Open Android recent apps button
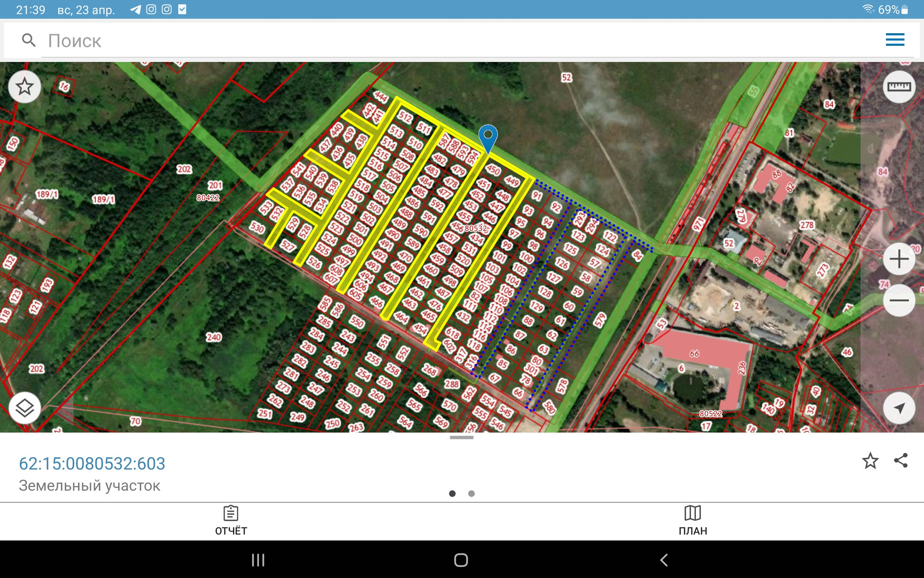 (x=258, y=560)
